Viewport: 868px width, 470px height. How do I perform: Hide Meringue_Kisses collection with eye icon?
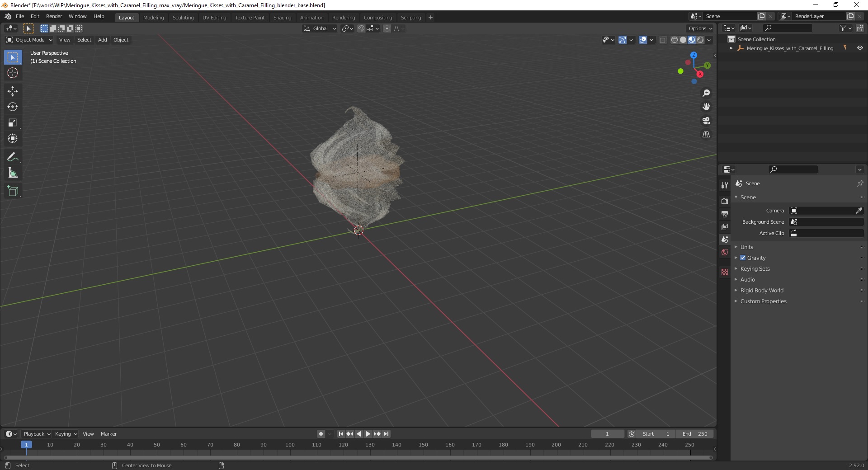(x=860, y=48)
